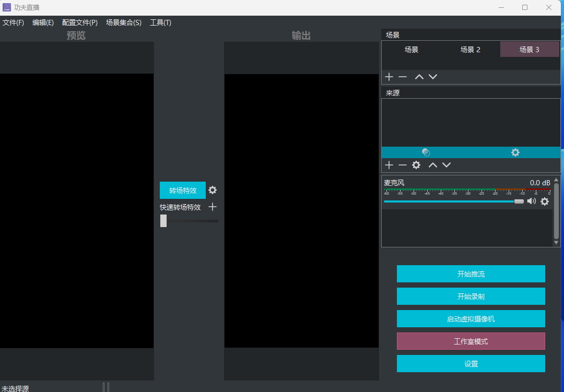The image size is (564, 392).
Task: Click the filter icon on the teal source bar
Action: pos(426,152)
